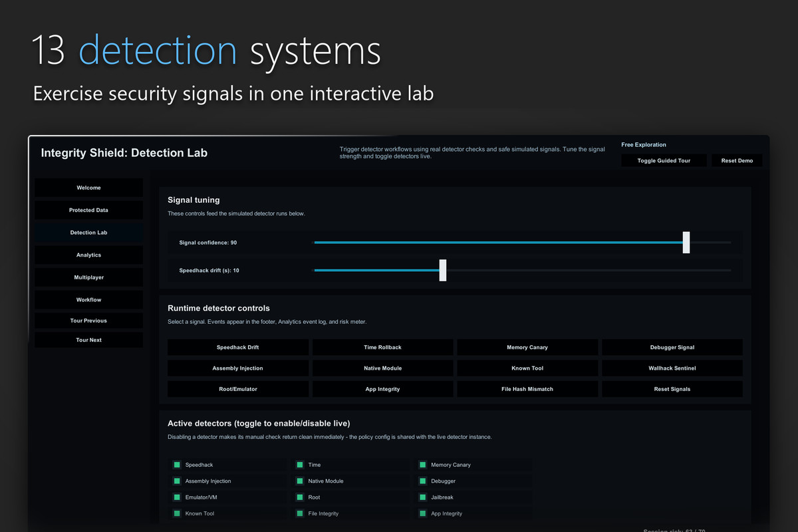Screen dimensions: 798x532
Task: Trigger the Speedhack Drift signal
Action: click(x=237, y=347)
